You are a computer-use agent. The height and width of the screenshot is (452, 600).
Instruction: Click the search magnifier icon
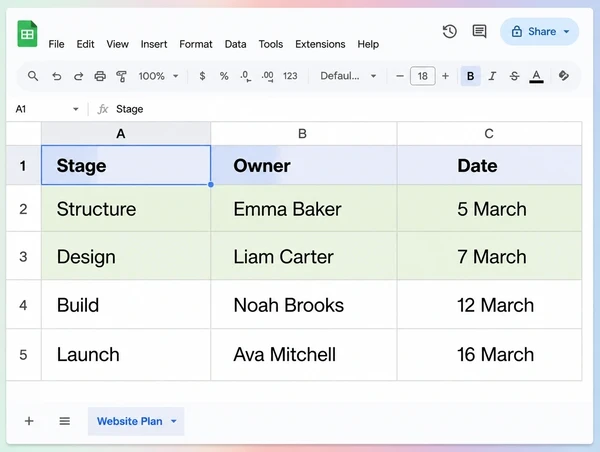[33, 76]
